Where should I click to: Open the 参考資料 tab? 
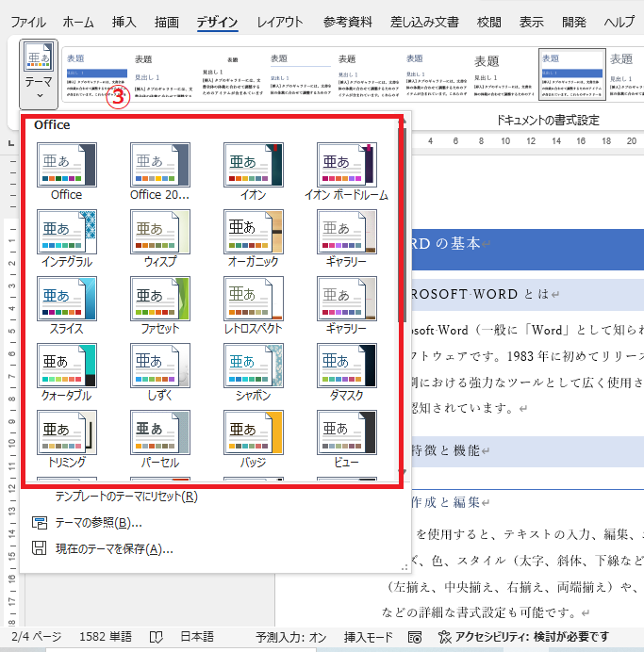[347, 22]
